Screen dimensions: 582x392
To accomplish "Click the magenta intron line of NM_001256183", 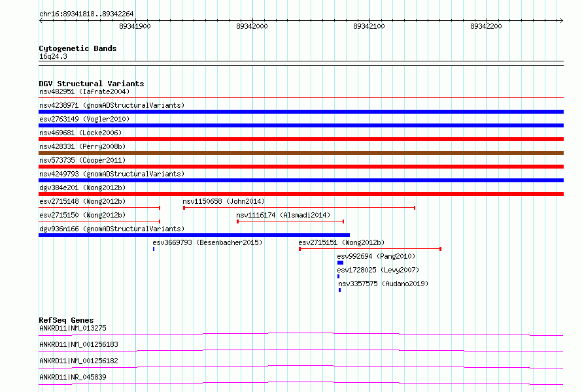I will click(x=301, y=350).
